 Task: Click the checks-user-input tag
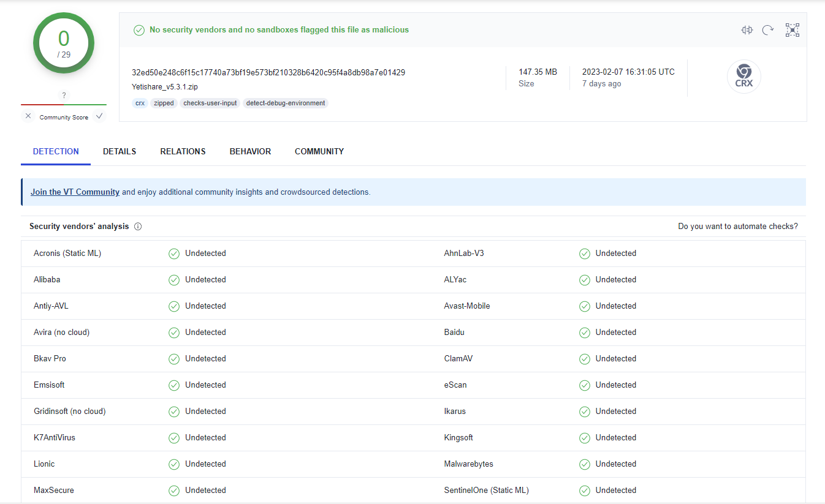[210, 103]
